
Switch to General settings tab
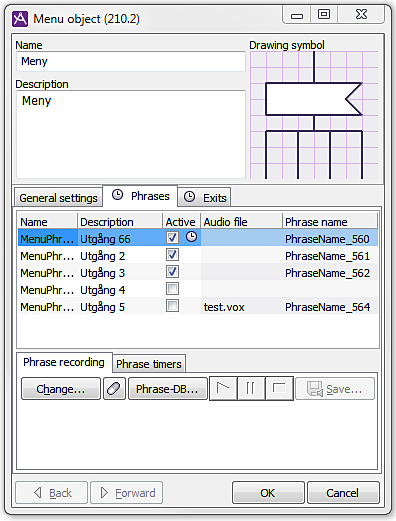58,198
